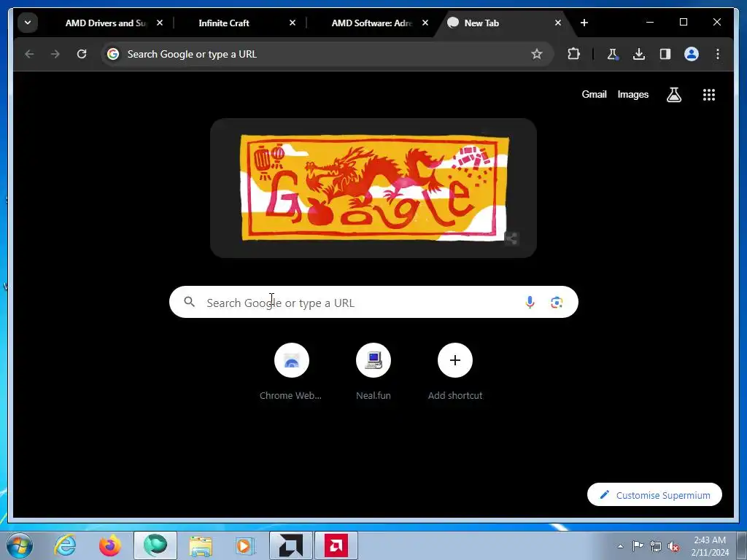Open the Neal.fun shortcut
The height and width of the screenshot is (560, 747).
tap(373, 372)
